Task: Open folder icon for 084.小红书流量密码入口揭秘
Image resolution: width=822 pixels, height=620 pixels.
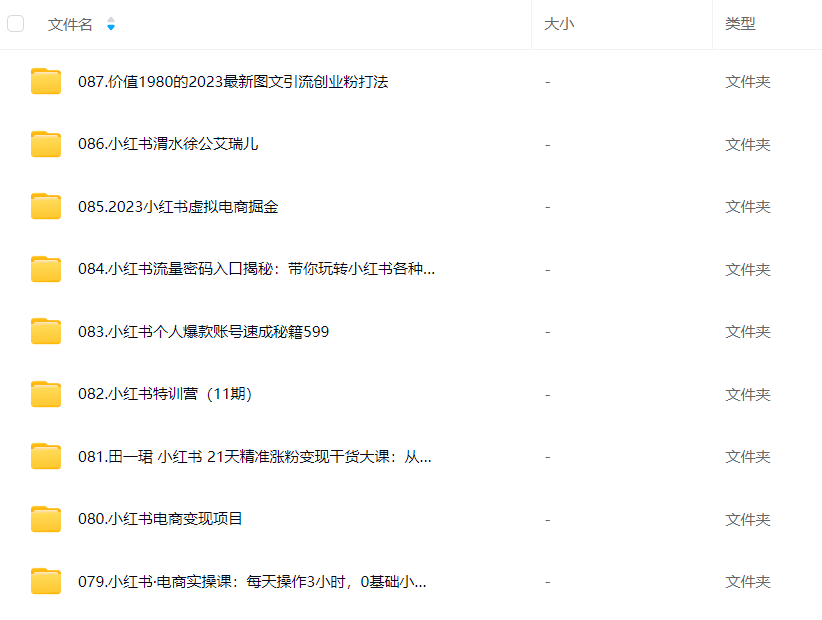Action: click(x=46, y=269)
